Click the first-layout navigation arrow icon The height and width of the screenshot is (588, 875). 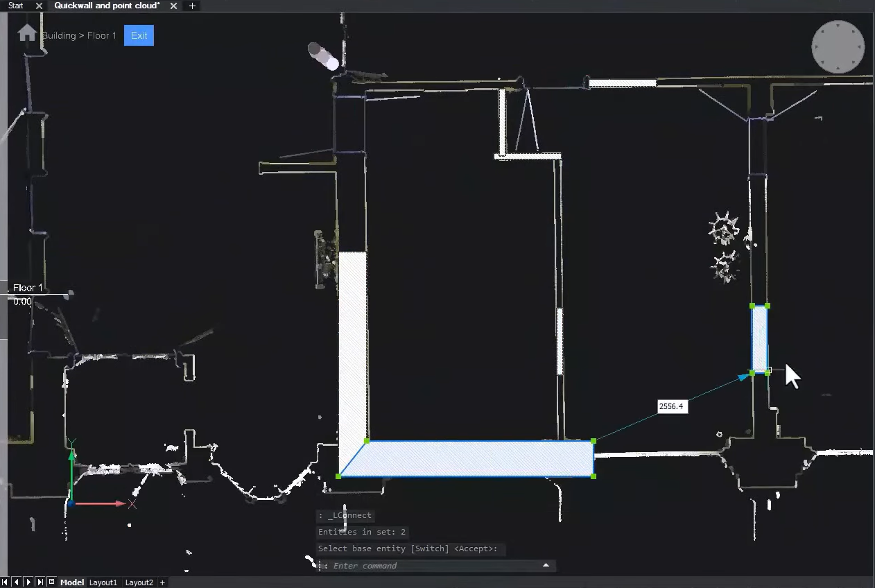tap(5, 582)
